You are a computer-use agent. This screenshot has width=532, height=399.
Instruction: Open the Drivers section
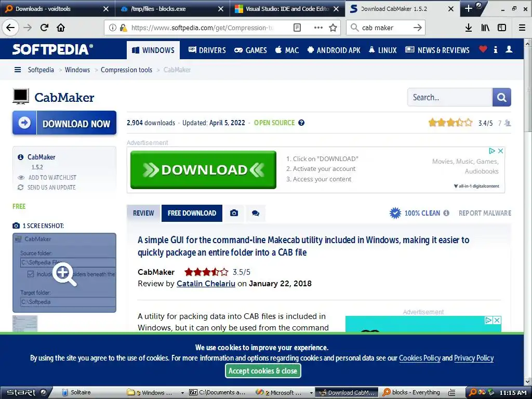pyautogui.click(x=207, y=50)
